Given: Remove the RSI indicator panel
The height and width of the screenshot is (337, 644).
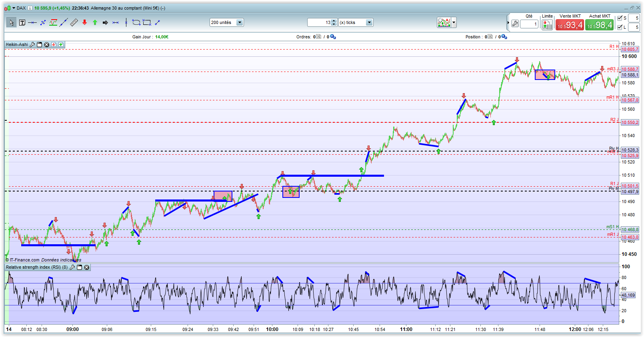Looking at the screenshot, I should [87, 267].
